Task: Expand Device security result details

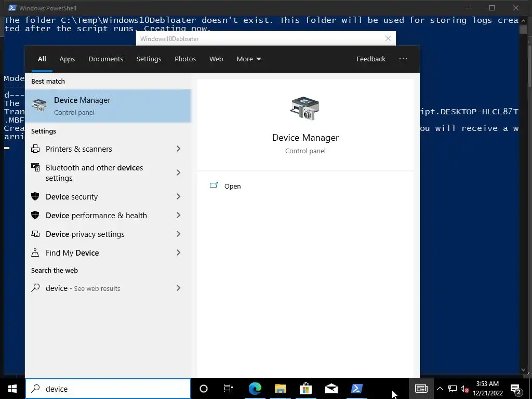Action: 179,196
